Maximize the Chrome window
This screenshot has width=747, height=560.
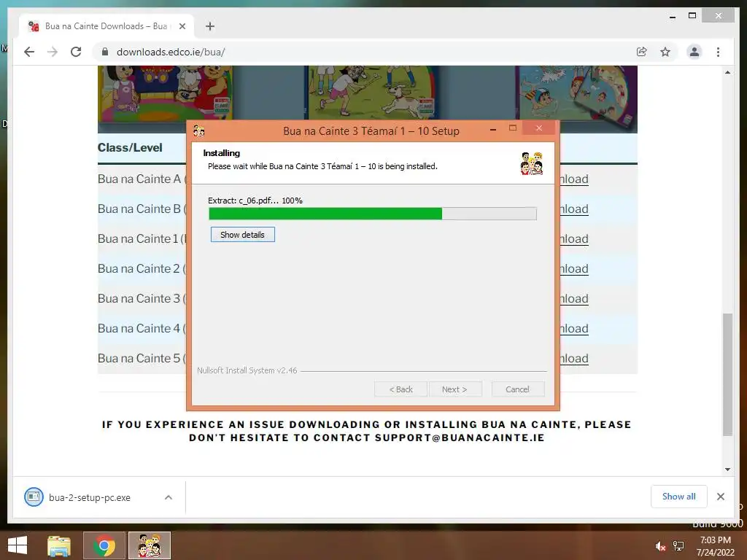click(x=692, y=16)
